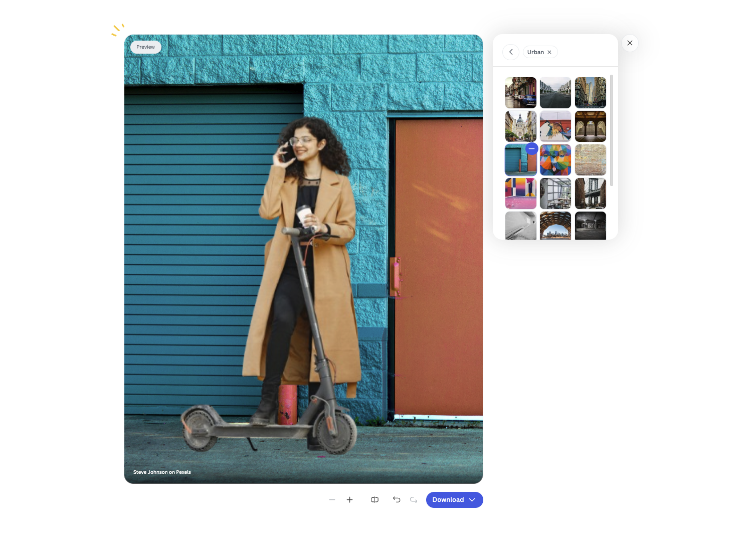Select the dark black-and-white underpass background
756x539 pixels.
[x=591, y=226]
